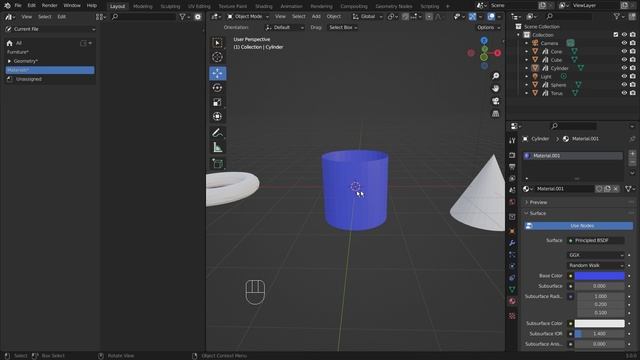
Task: Activate the Rotate tool
Action: [217, 88]
